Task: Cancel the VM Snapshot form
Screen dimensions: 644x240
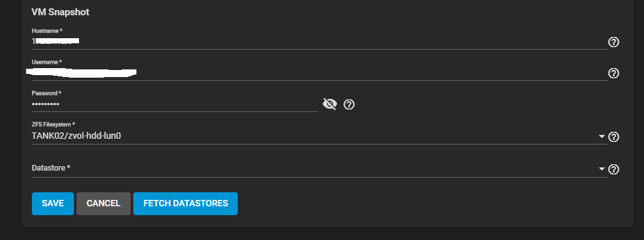Action: [x=103, y=204]
